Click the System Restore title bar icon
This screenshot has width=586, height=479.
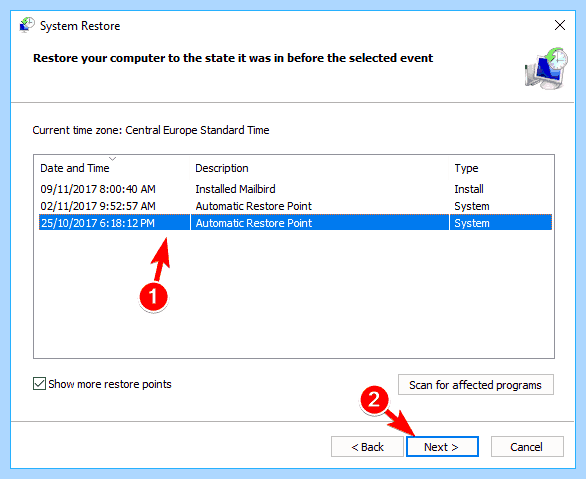pos(27,25)
